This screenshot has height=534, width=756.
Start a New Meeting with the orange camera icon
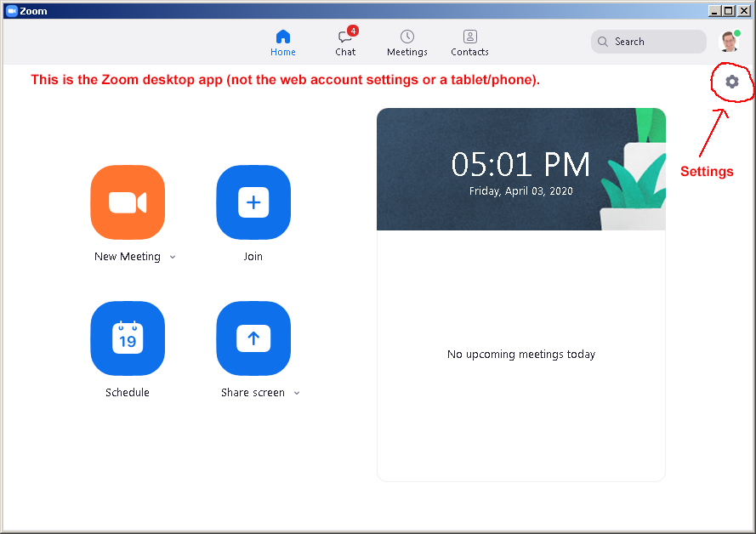pos(128,202)
